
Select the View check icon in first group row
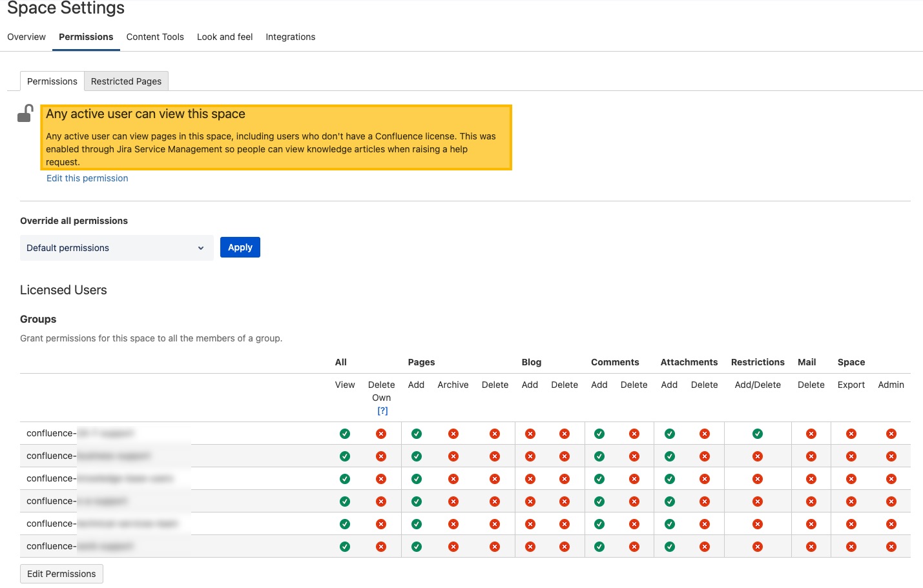tap(345, 434)
